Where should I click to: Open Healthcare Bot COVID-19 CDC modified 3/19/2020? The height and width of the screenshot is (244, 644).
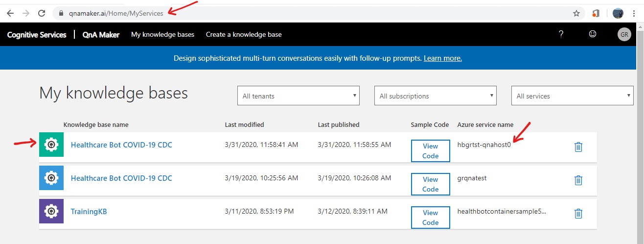point(121,178)
